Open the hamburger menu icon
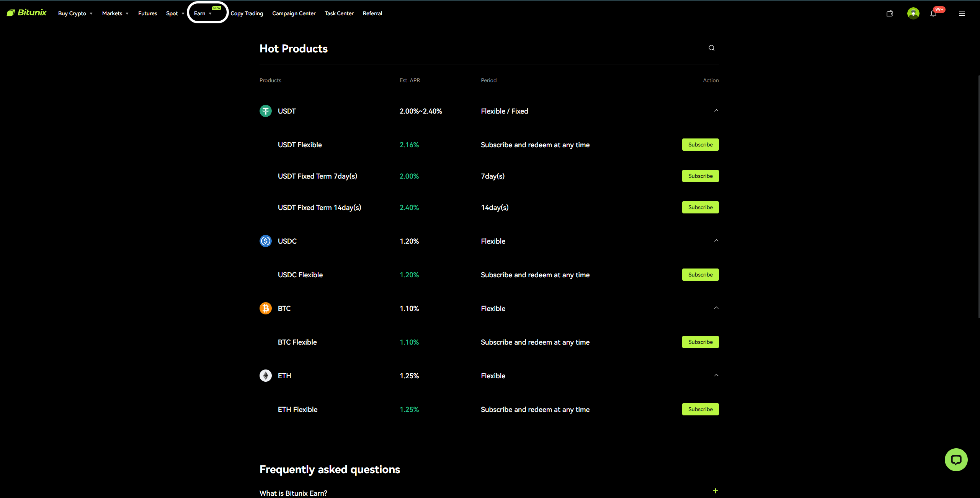The width and height of the screenshot is (980, 498). [x=962, y=13]
